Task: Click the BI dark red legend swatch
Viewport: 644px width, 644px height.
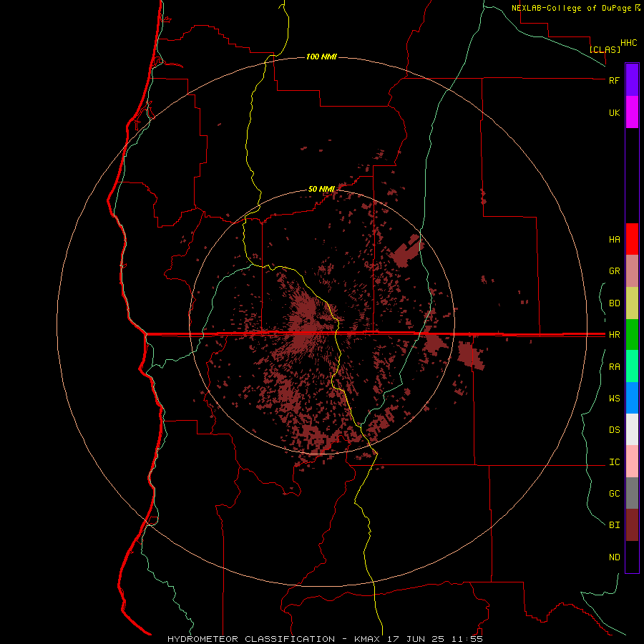Action: 632,525
